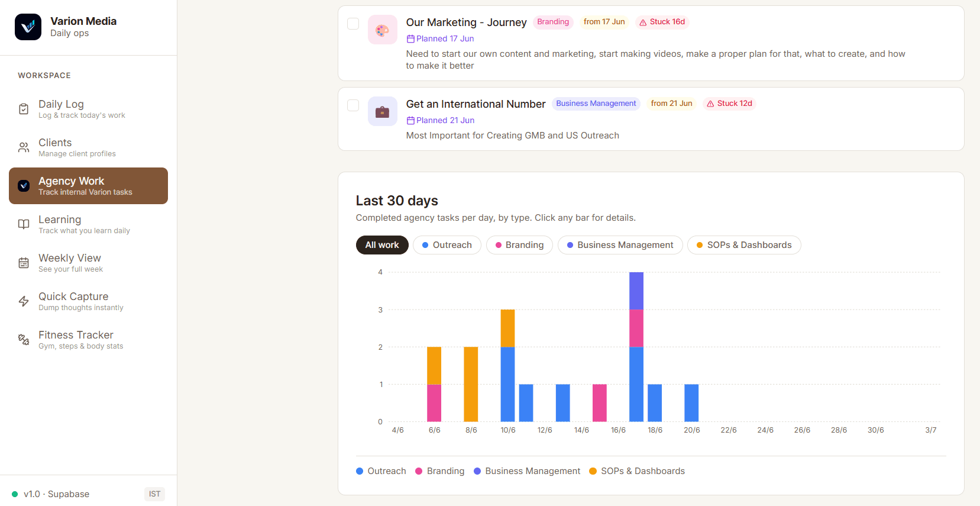Click the Fitness Tracker dumbbell icon
Screen dimensions: 980x506
click(24, 340)
